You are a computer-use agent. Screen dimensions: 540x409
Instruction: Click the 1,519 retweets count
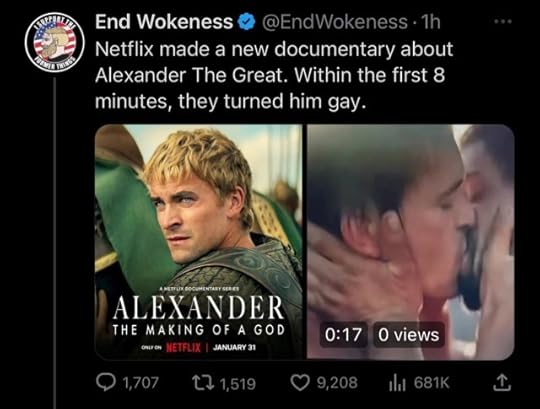click(238, 383)
